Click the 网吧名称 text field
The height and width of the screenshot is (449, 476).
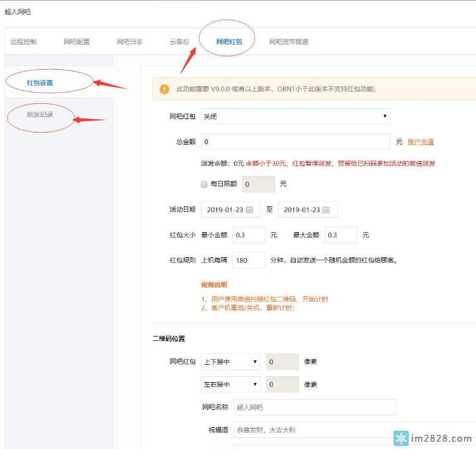[x=314, y=407]
